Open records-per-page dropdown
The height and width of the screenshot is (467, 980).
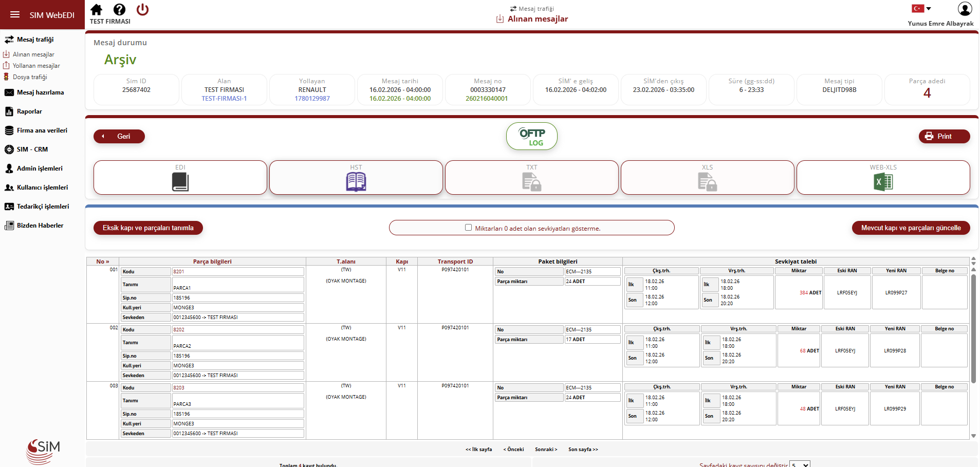point(800,464)
